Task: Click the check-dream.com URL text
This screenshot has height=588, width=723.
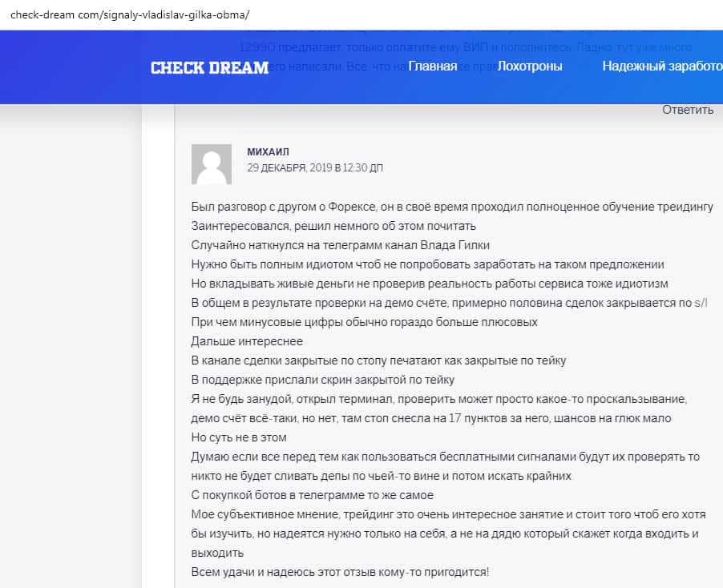Action: point(130,14)
